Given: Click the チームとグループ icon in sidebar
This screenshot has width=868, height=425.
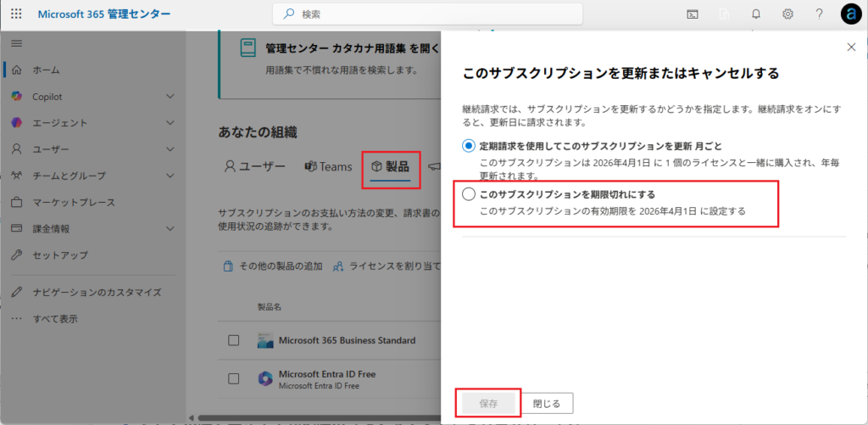Looking at the screenshot, I should [x=17, y=176].
